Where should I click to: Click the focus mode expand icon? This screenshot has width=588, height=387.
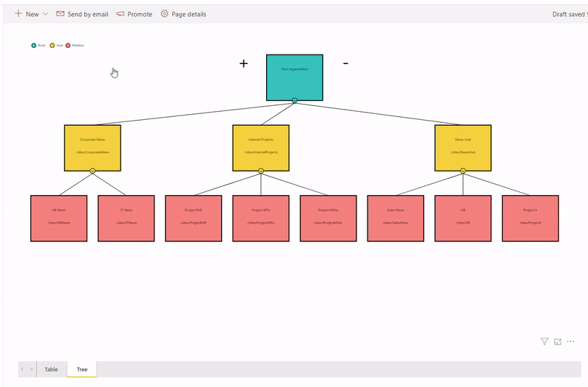[558, 341]
